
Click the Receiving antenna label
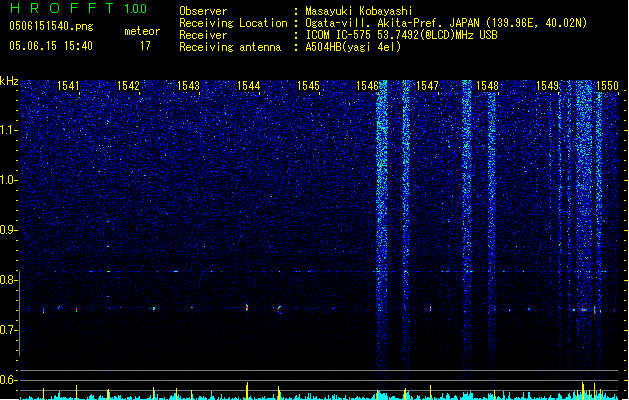230,47
